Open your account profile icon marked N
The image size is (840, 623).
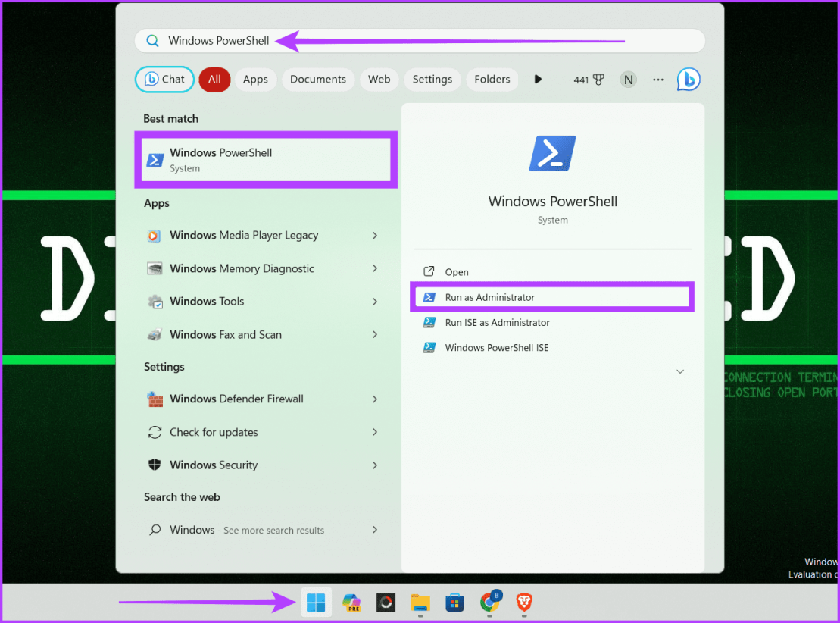tap(628, 79)
